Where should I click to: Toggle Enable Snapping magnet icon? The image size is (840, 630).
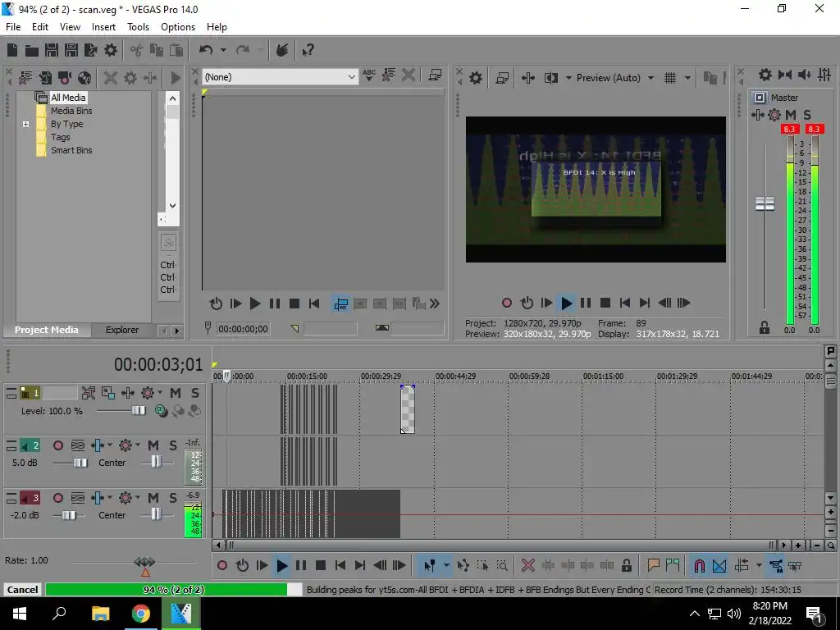point(700,565)
